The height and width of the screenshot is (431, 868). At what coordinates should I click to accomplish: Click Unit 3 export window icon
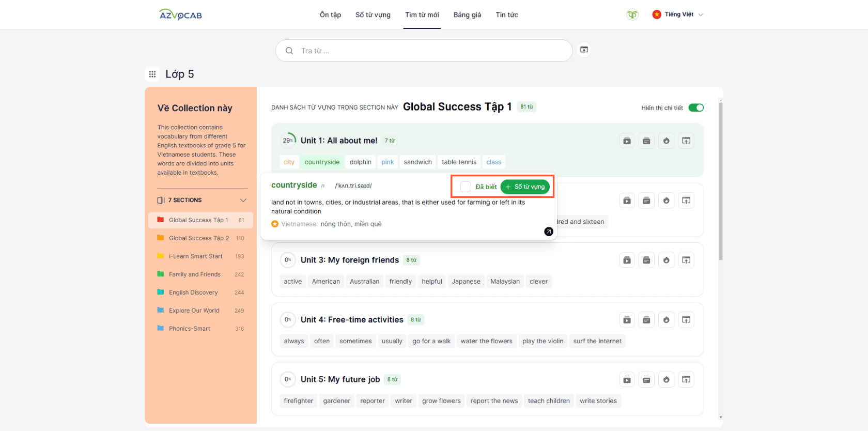pyautogui.click(x=686, y=260)
